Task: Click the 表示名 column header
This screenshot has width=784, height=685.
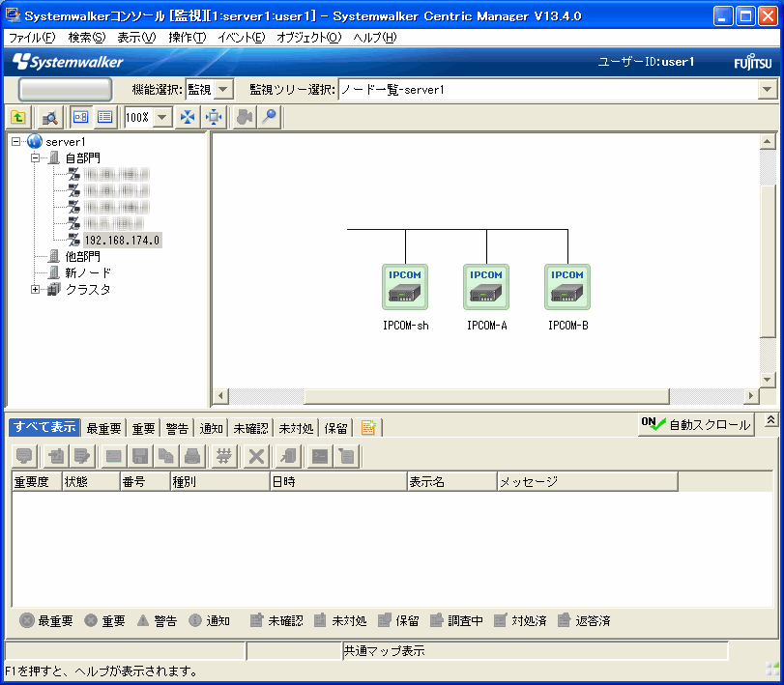Action: (x=452, y=481)
